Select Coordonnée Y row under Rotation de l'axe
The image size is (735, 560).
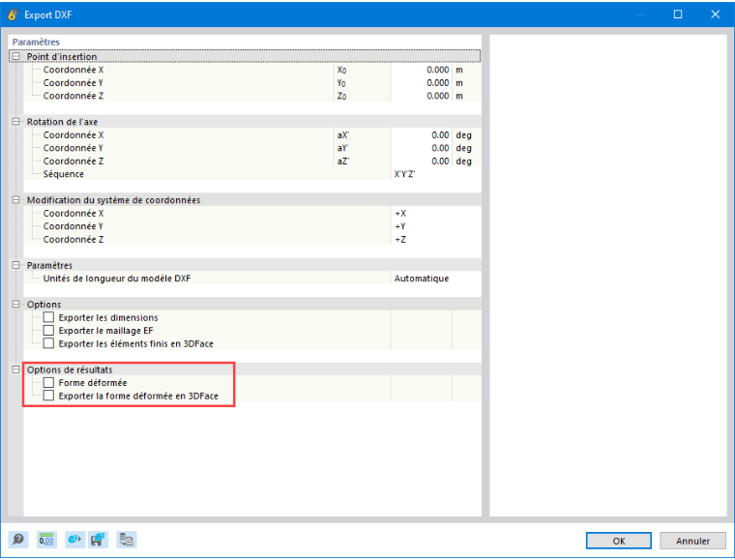point(252,148)
